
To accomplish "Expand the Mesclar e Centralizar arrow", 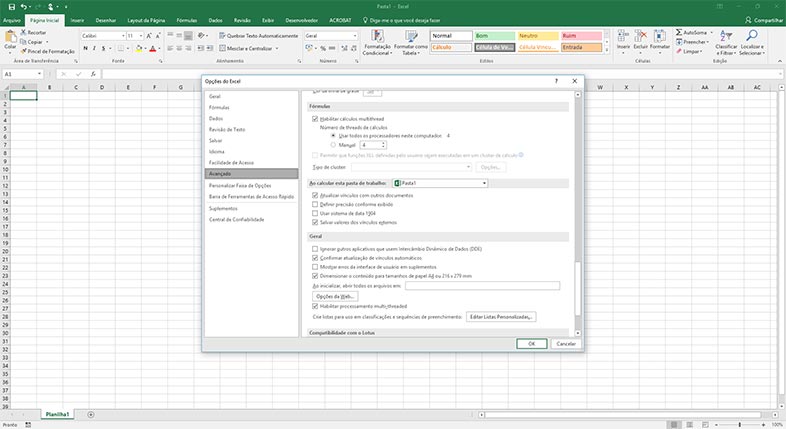I will tap(277, 49).
